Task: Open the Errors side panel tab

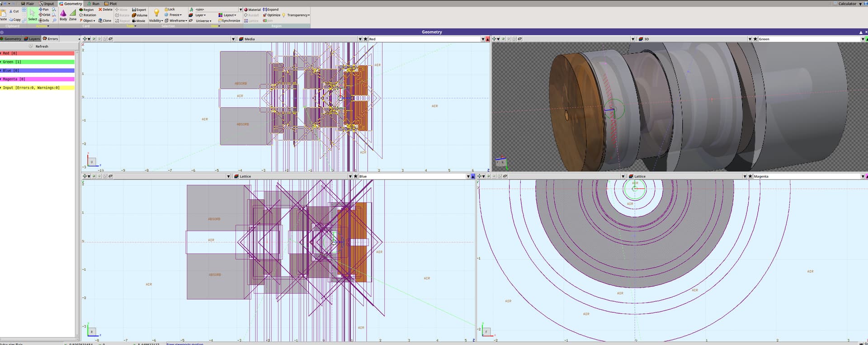Action: [x=50, y=39]
